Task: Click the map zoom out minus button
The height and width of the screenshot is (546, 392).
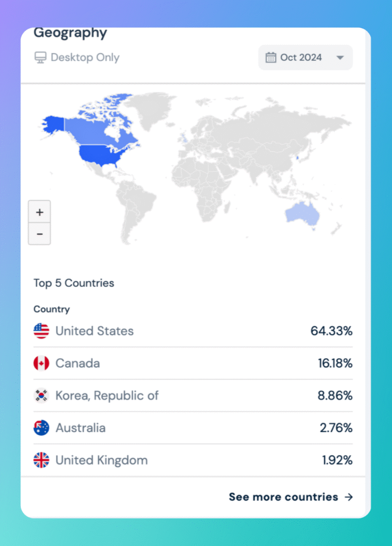Action: 39,234
